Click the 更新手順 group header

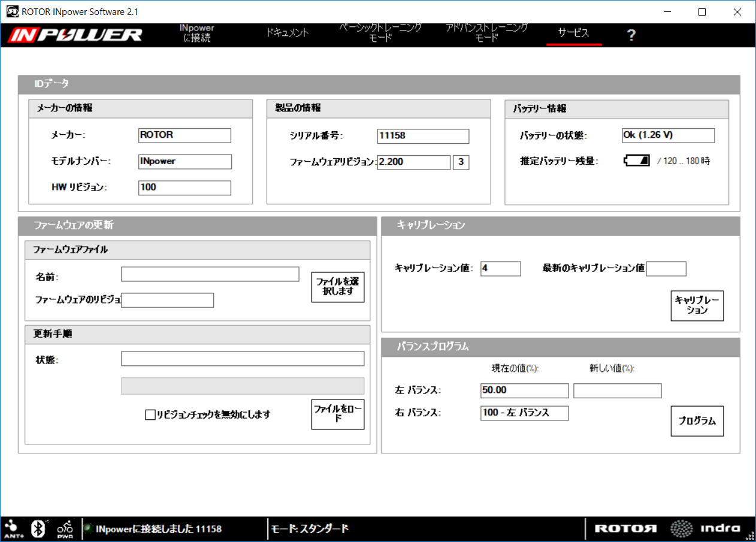click(198, 334)
